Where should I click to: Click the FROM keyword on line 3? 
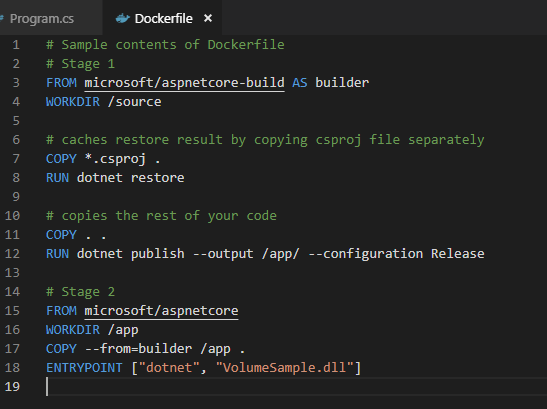click(x=61, y=83)
